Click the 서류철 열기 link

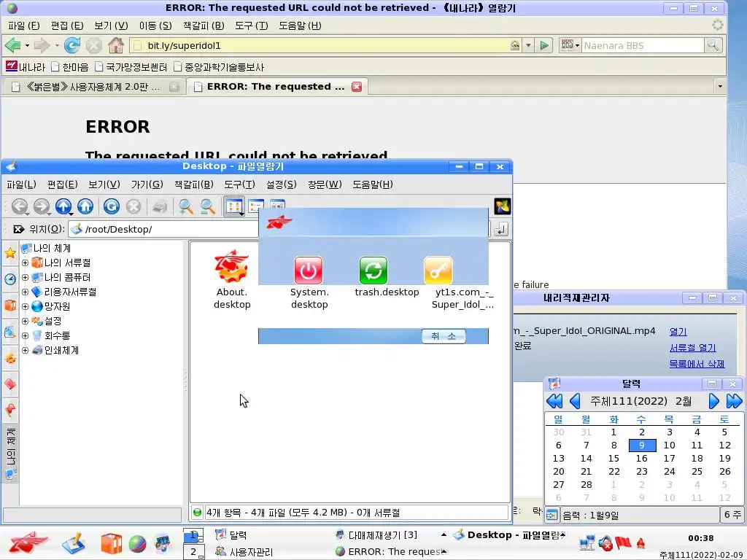(x=693, y=348)
